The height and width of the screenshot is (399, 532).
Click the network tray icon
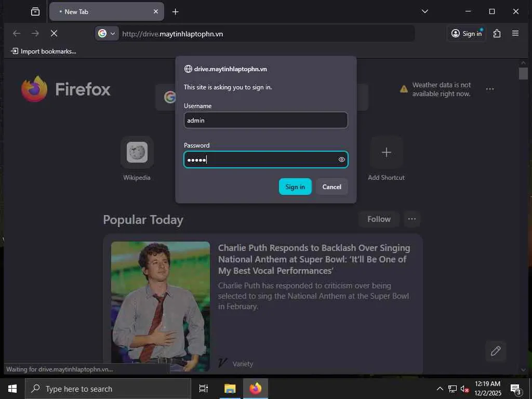[x=453, y=389]
